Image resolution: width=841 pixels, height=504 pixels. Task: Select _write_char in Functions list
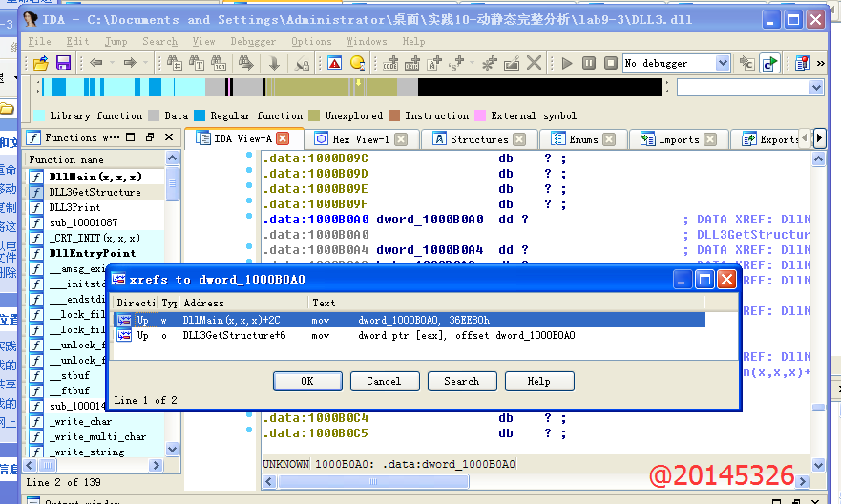(80, 421)
